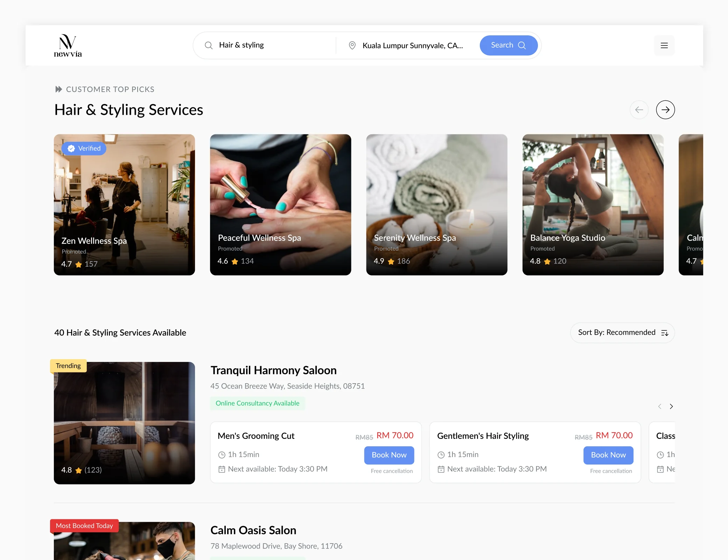
Task: Advance top picks carousel with right arrow
Action: [665, 110]
